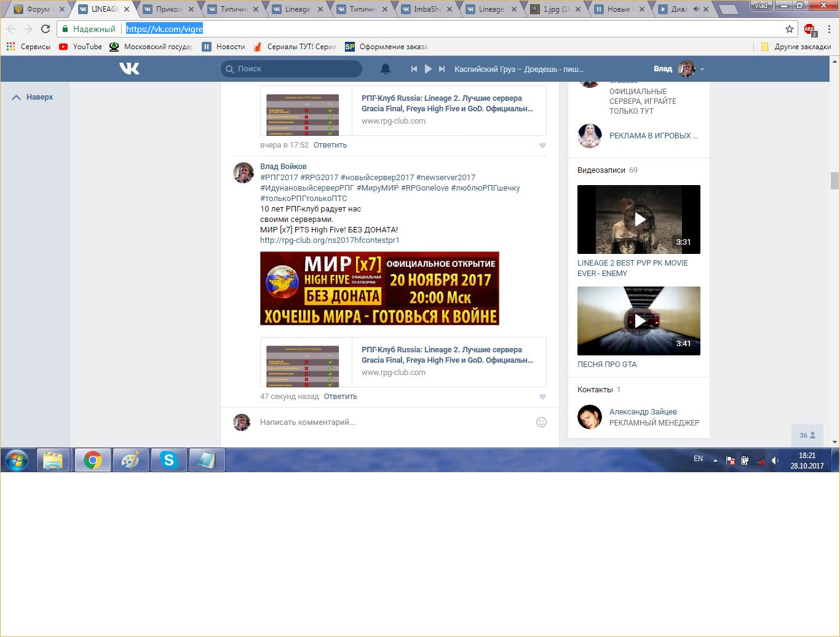Expand the Влад profile menu

coord(702,69)
